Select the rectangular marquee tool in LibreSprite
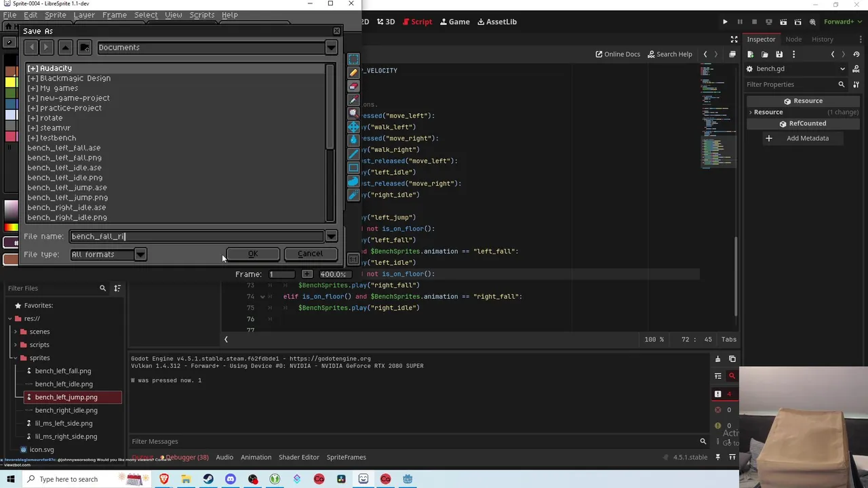868x488 pixels. click(353, 60)
